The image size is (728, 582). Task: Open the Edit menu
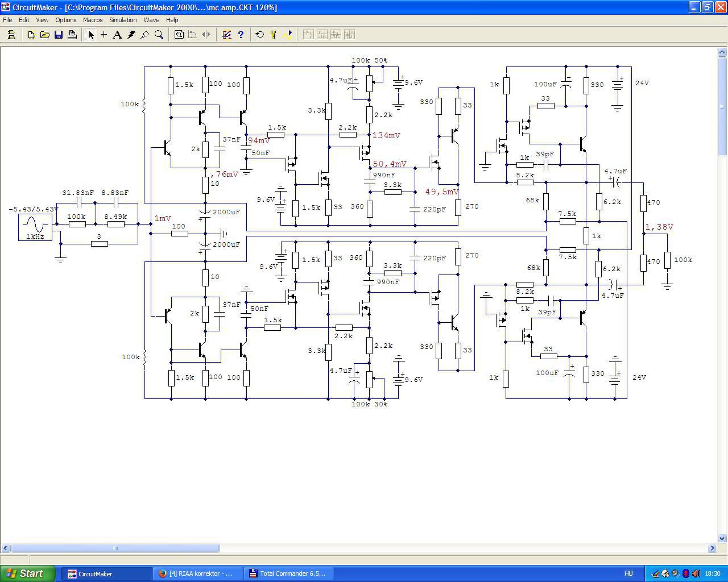click(24, 20)
